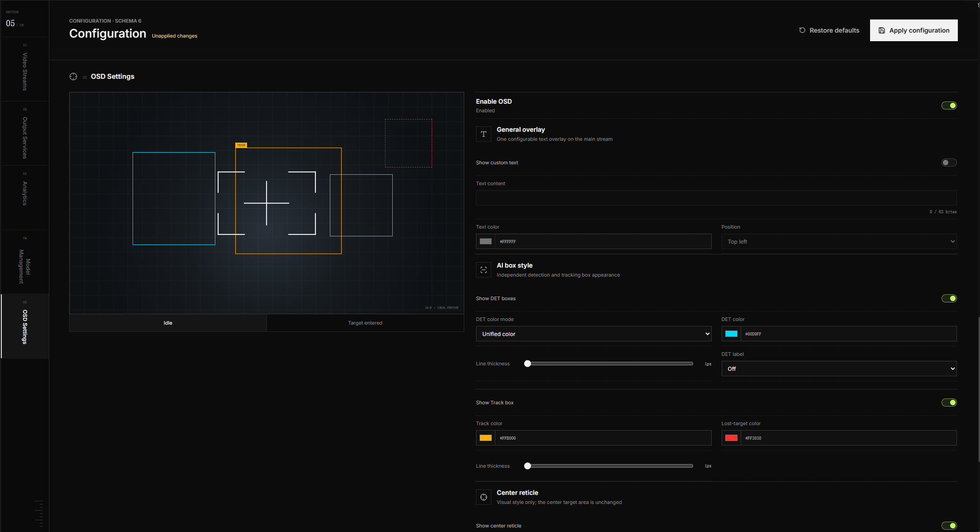The height and width of the screenshot is (532, 980).
Task: Click the Track color hex field
Action: point(603,438)
